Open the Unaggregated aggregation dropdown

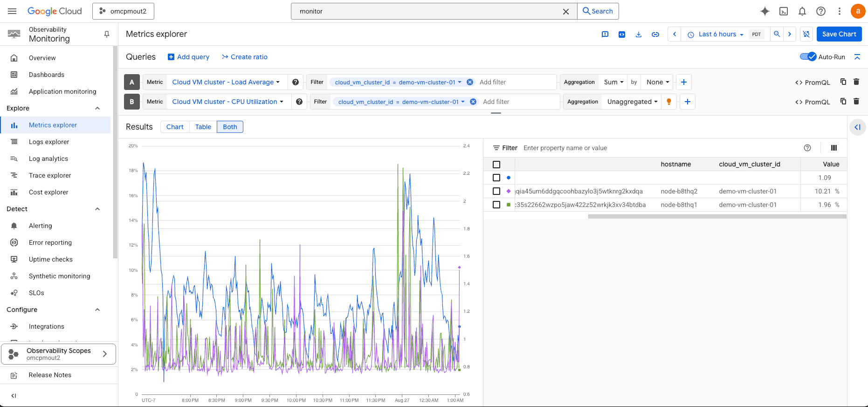[x=632, y=102]
